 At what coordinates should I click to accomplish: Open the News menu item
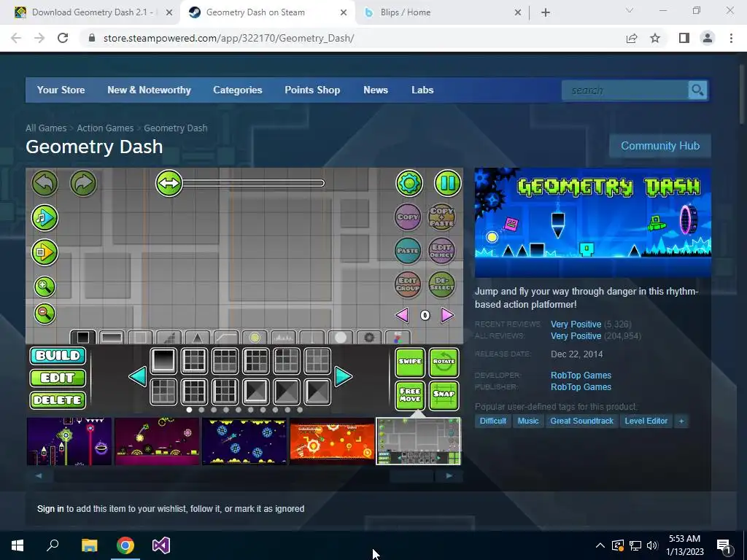[376, 90]
